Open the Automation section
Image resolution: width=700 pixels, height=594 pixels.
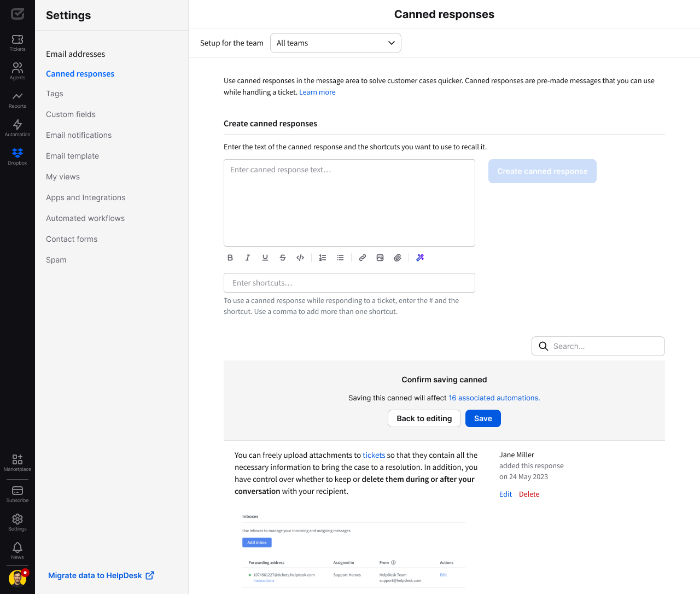tap(17, 128)
